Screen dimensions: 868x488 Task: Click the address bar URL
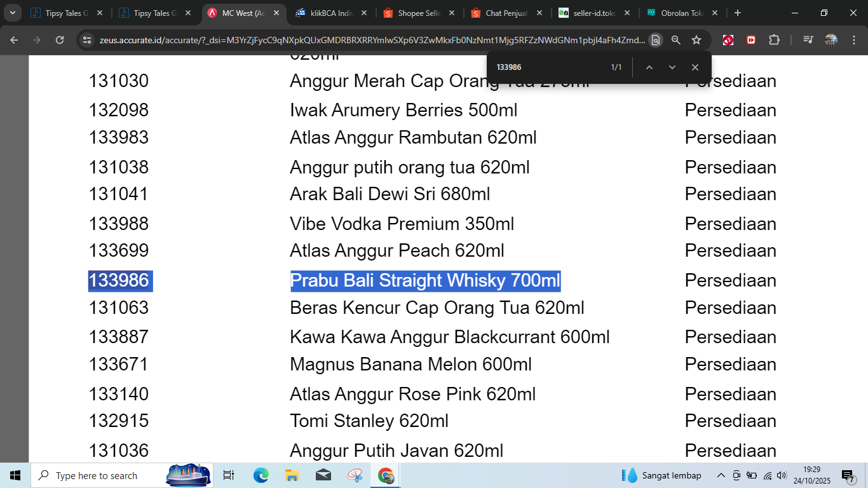coord(372,40)
